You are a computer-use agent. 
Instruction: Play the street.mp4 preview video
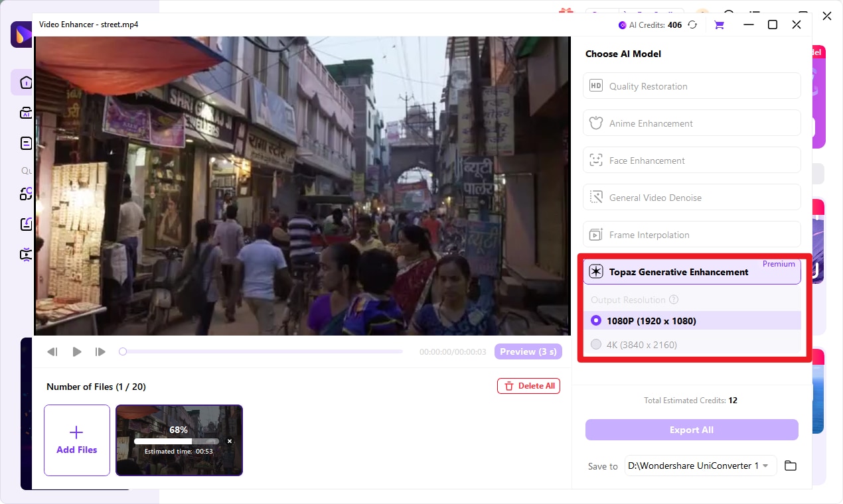pos(76,351)
